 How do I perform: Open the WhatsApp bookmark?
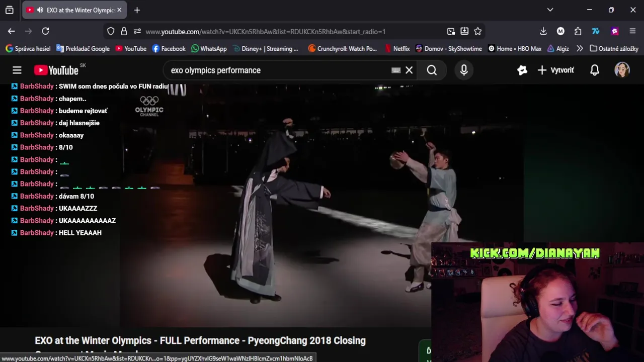(209, 49)
